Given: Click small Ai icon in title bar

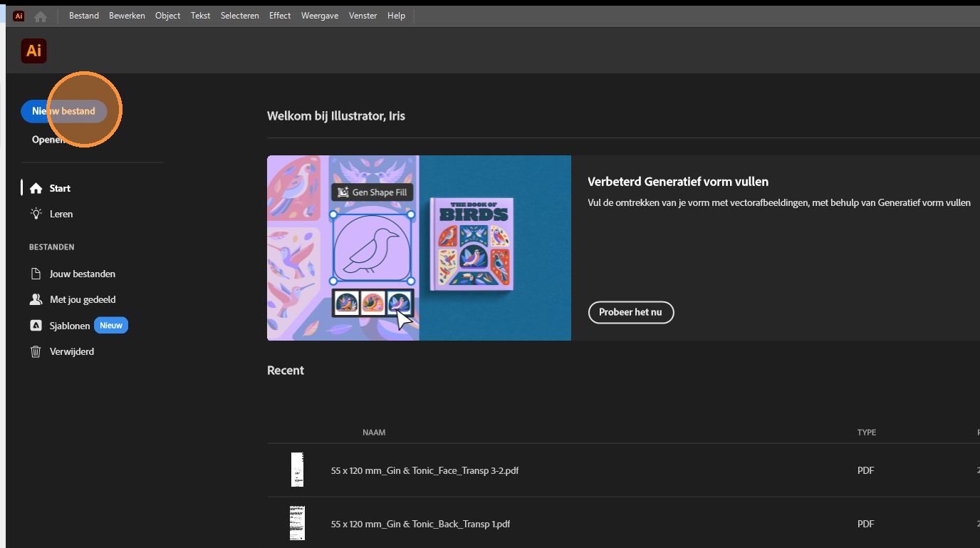Looking at the screenshot, I should point(19,16).
